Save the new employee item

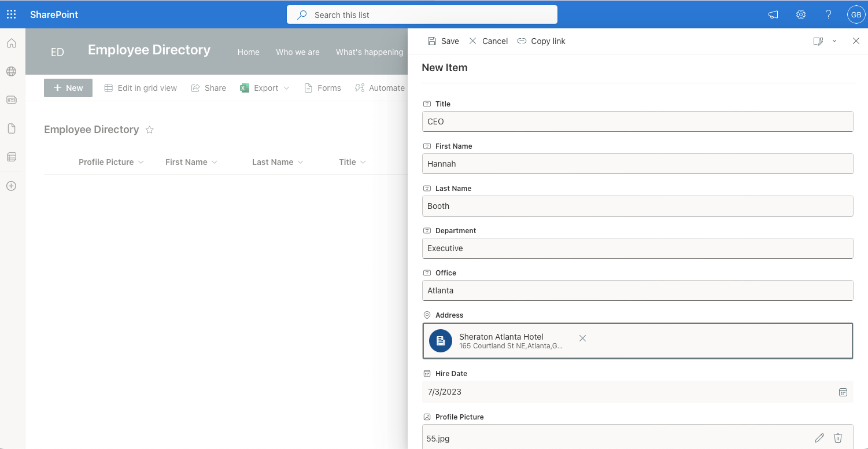tap(443, 41)
